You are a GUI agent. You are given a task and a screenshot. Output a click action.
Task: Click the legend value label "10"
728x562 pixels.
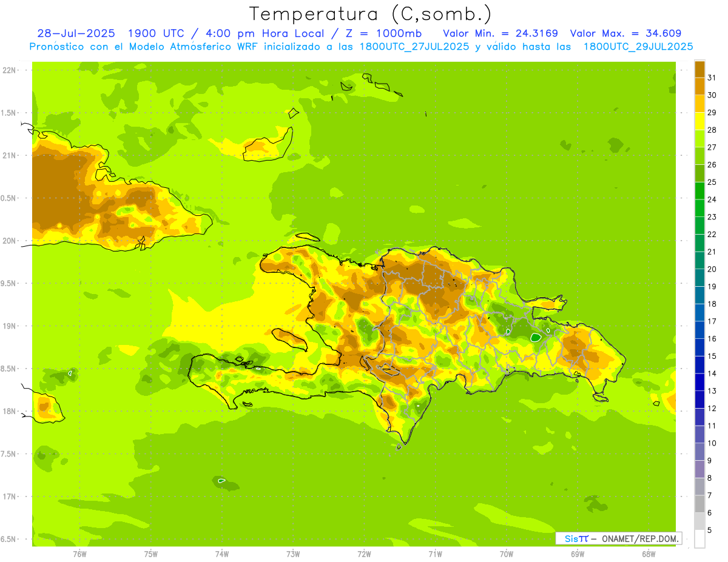(x=712, y=443)
